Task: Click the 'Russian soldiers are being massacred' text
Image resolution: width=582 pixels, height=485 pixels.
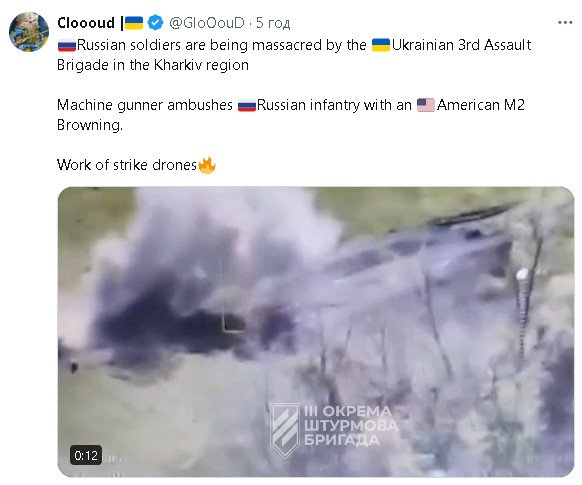Action: pos(200,45)
